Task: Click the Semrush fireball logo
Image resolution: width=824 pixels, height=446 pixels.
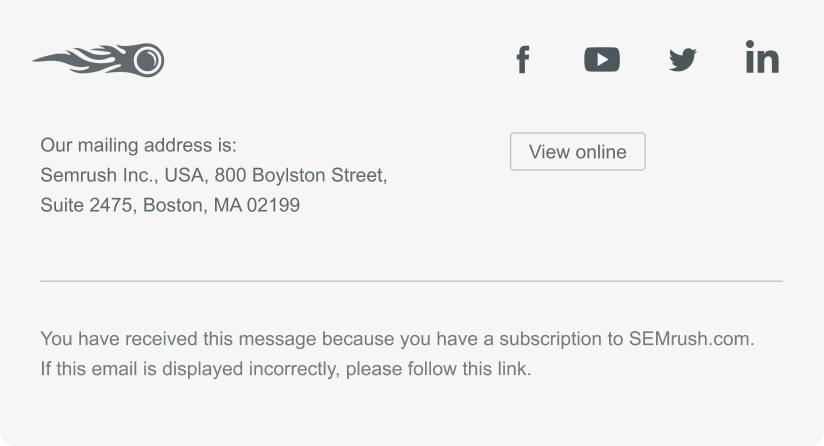Action: (x=99, y=60)
